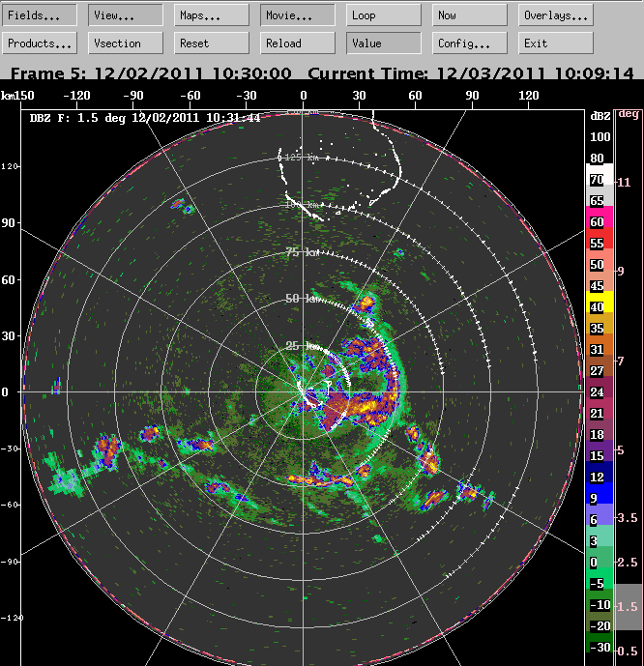
Task: Click the 12 dBZ dark blue swatch
Action: pos(600,472)
